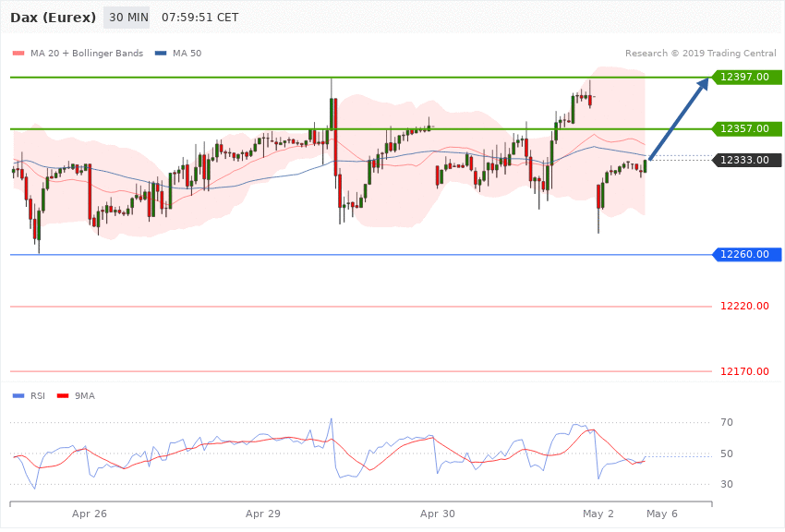The image size is (785, 532).
Task: Click the Apr 30 date label
Action: tap(438, 514)
